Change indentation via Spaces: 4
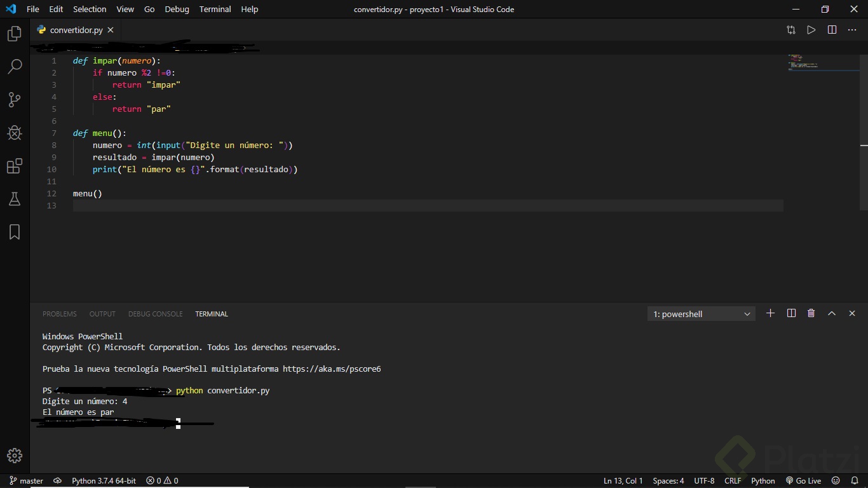Screen dimensions: 868x488 (x=668, y=481)
